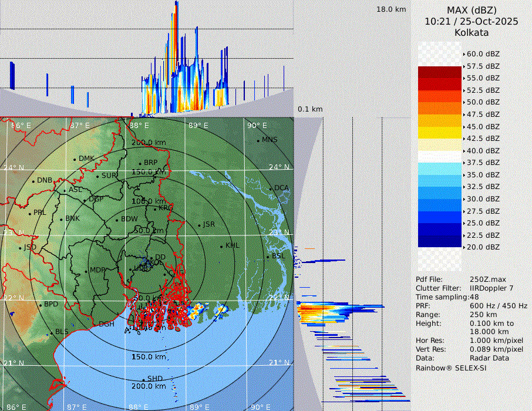Select the SHD station marker

pyautogui.click(x=143, y=379)
